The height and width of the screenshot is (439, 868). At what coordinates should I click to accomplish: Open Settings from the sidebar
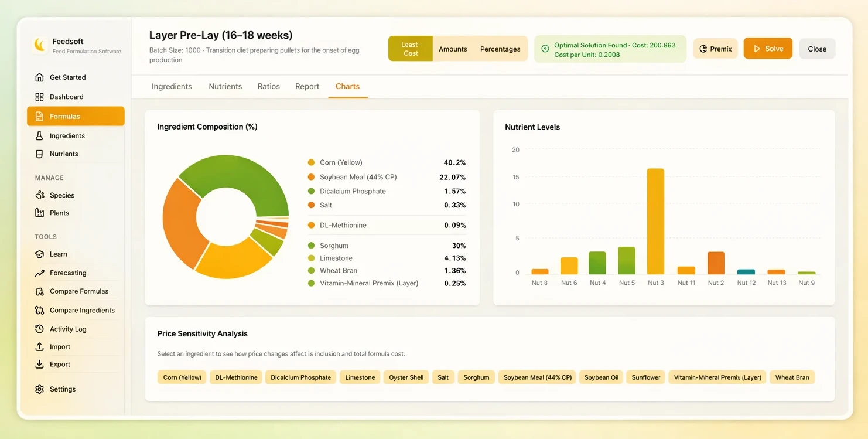pyautogui.click(x=62, y=389)
